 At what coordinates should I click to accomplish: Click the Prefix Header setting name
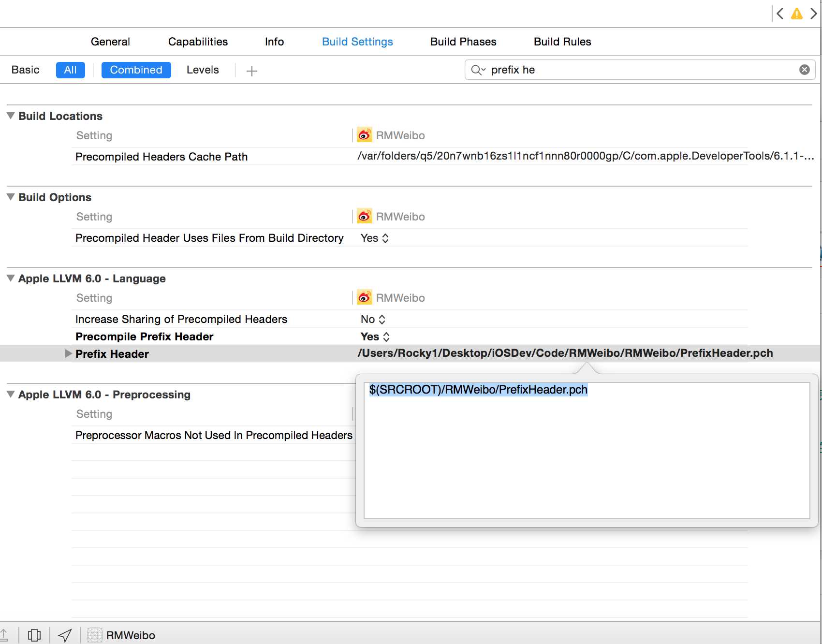pos(112,354)
